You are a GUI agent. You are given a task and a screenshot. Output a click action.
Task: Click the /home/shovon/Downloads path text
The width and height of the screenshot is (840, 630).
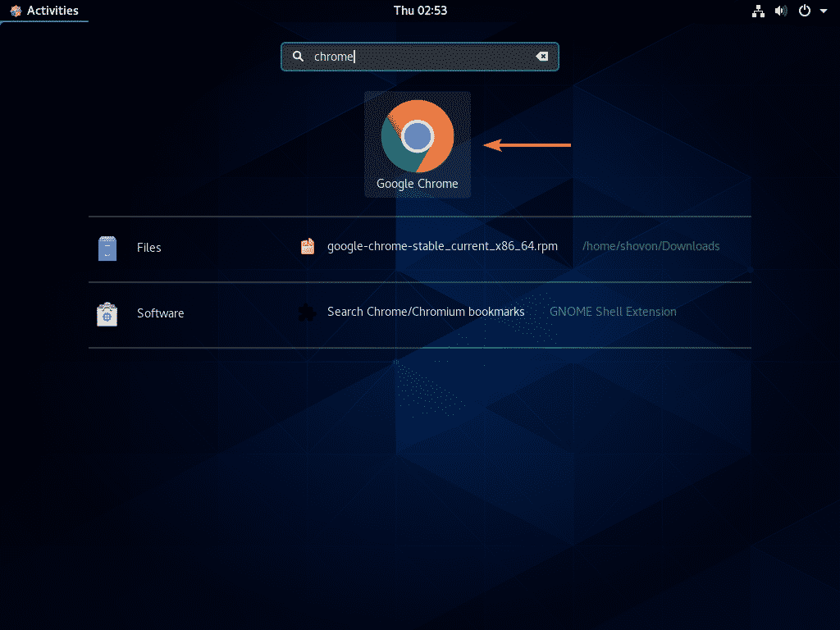pyautogui.click(x=651, y=246)
